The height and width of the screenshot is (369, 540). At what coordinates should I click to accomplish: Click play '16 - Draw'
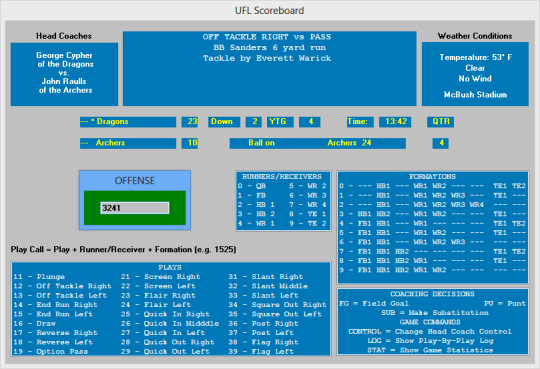click(x=35, y=323)
